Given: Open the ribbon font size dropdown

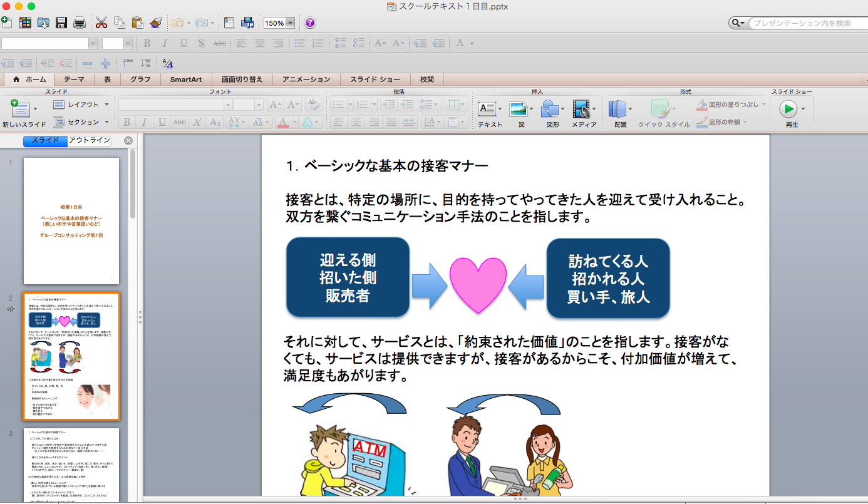Looking at the screenshot, I should [x=259, y=105].
